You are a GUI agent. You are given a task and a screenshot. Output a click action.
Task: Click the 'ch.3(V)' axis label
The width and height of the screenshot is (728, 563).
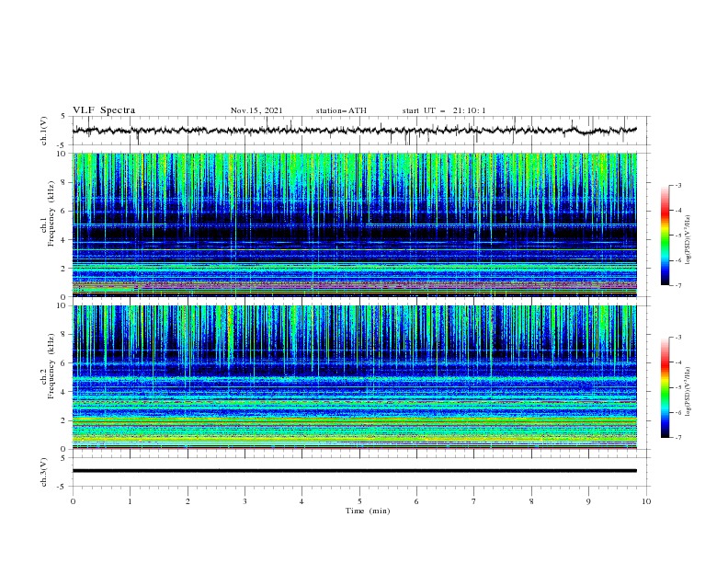click(44, 472)
